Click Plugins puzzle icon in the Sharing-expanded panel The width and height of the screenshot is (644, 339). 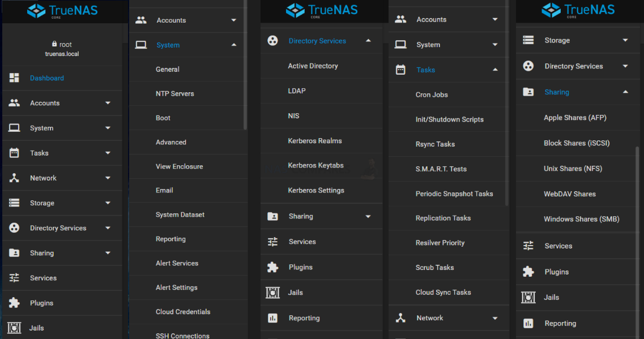tap(528, 272)
